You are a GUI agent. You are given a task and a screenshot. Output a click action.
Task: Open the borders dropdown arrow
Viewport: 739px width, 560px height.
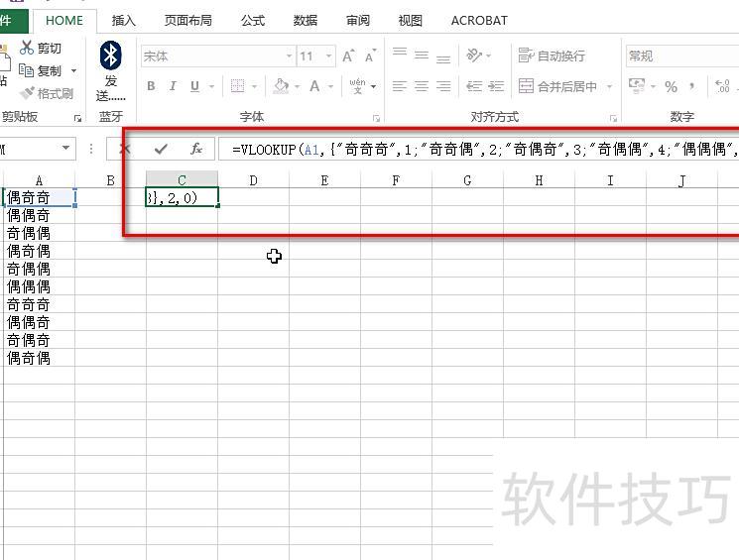(x=255, y=86)
